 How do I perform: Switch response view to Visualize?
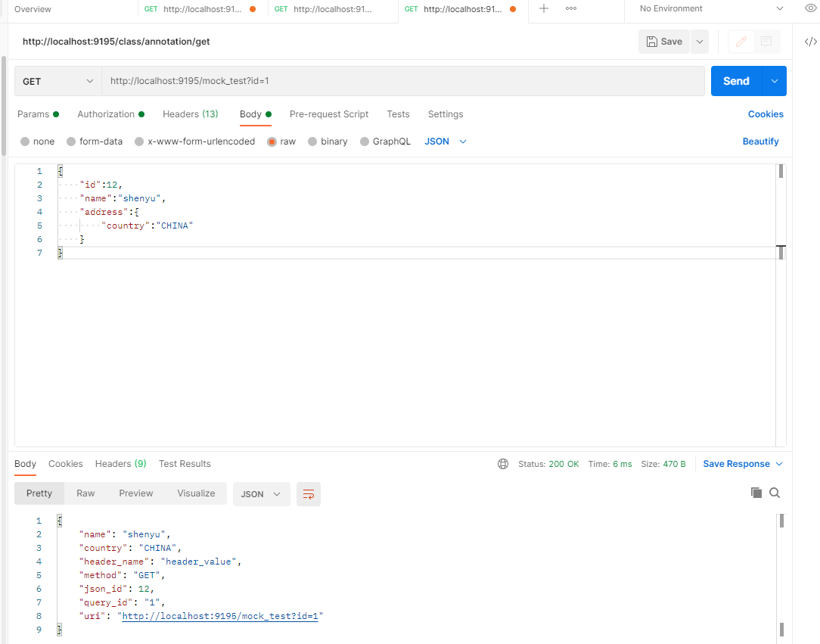click(196, 493)
